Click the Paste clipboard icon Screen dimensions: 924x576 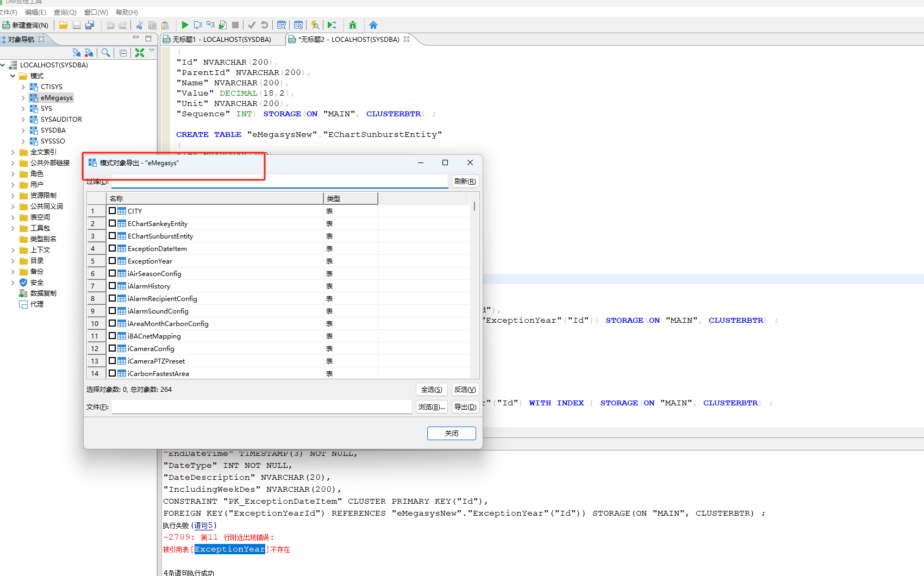coord(165,25)
